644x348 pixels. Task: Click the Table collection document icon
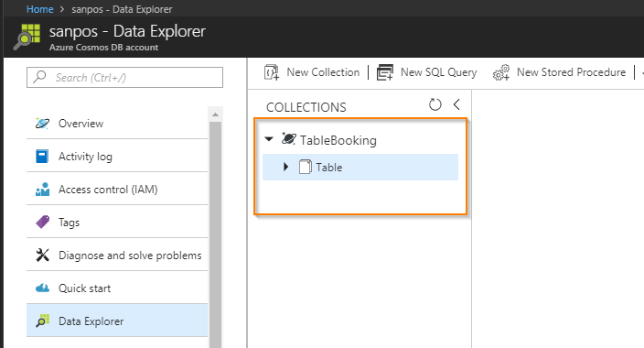306,167
